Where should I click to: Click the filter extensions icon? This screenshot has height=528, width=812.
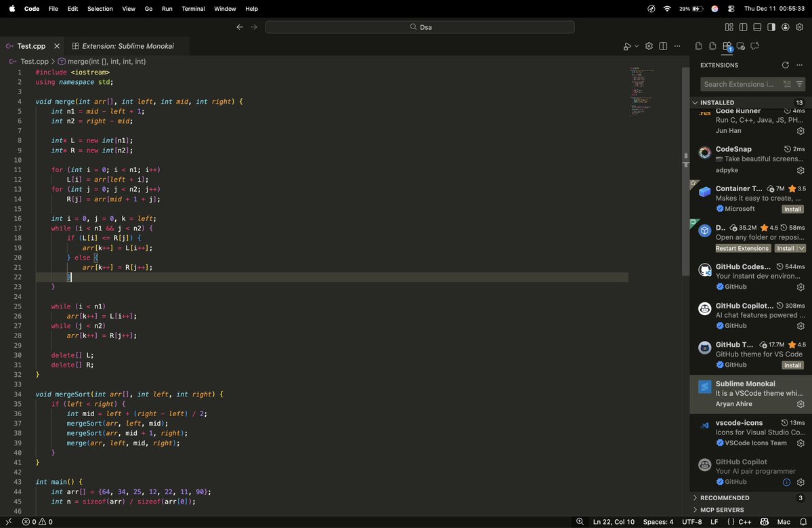tap(800, 84)
